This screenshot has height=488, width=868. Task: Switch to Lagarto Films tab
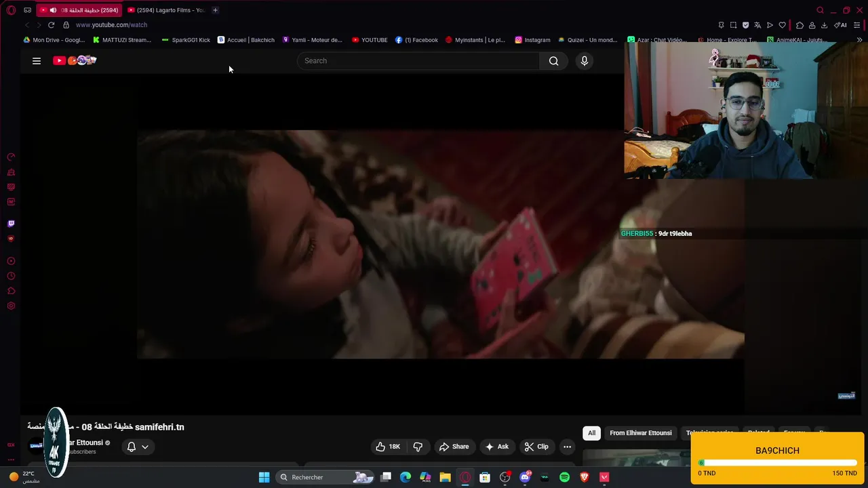[167, 10]
